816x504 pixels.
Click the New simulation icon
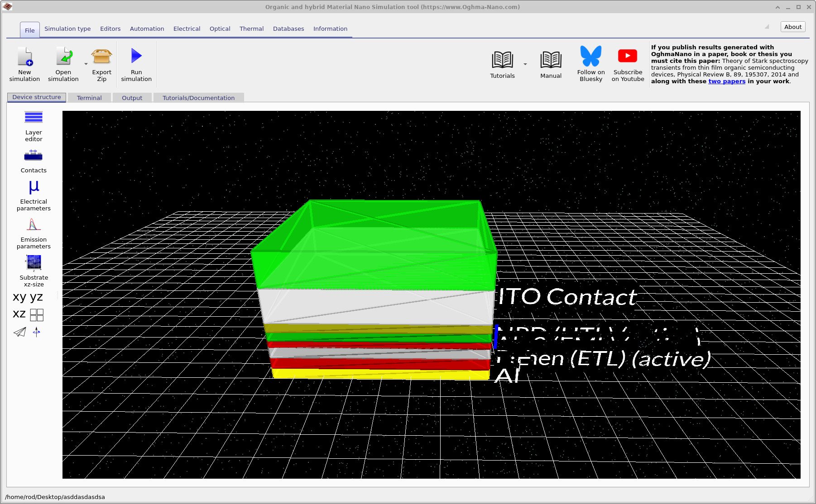[25, 57]
